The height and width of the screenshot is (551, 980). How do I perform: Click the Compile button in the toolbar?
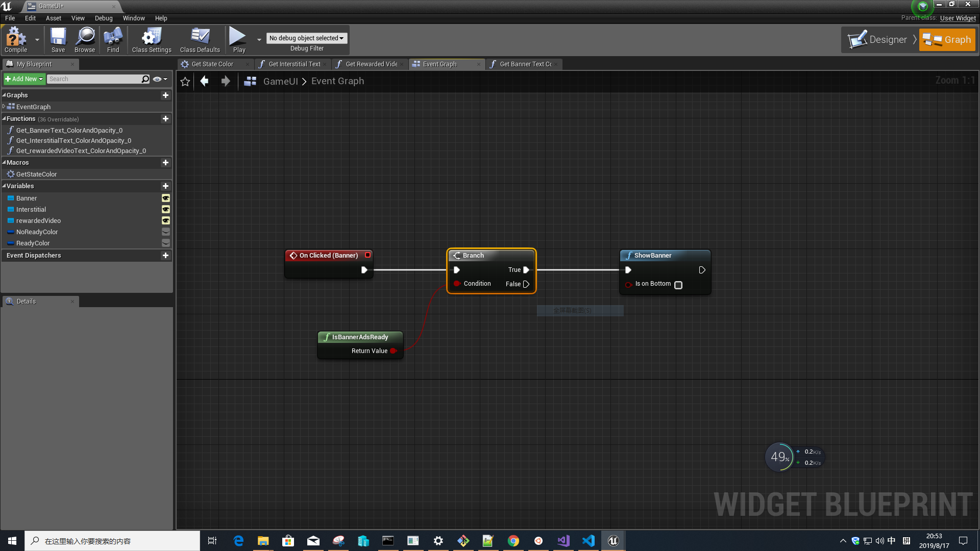[16, 40]
